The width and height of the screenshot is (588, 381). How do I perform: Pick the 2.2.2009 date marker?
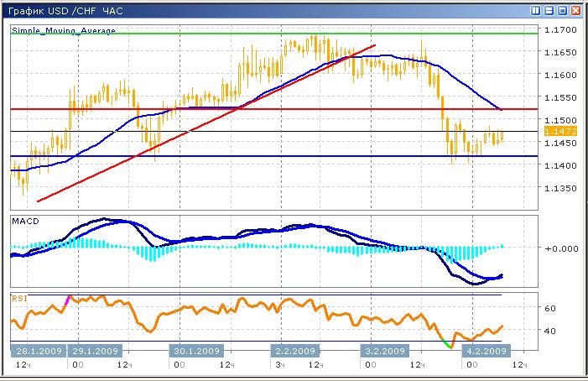pyautogui.click(x=294, y=351)
